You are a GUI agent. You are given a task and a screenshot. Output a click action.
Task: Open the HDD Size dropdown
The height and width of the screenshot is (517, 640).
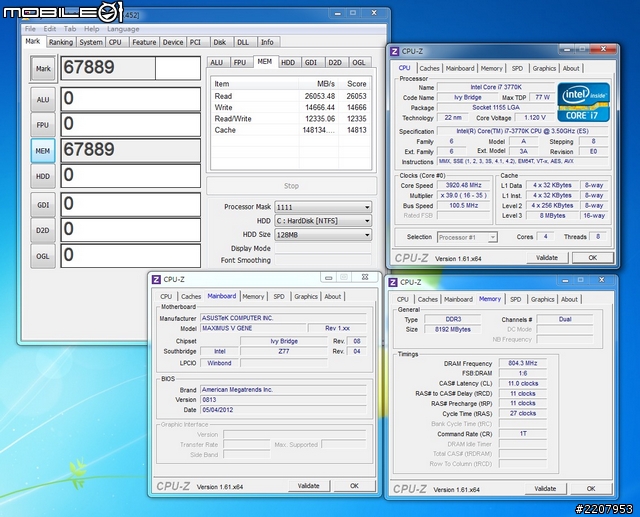[323, 235]
